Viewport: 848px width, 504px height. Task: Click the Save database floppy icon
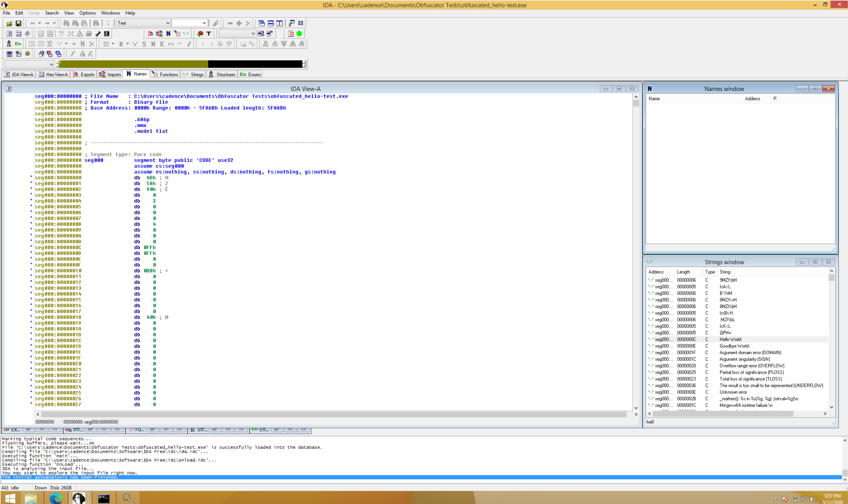point(18,24)
